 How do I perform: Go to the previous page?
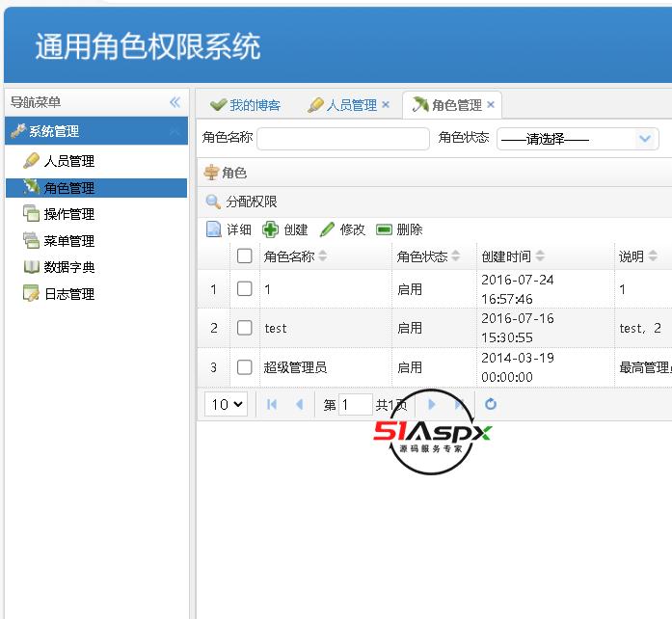click(300, 404)
